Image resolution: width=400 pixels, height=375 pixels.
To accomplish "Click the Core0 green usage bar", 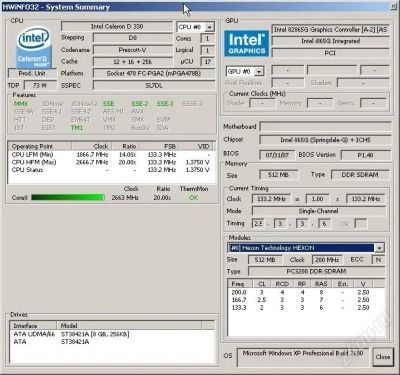I will (x=68, y=197).
